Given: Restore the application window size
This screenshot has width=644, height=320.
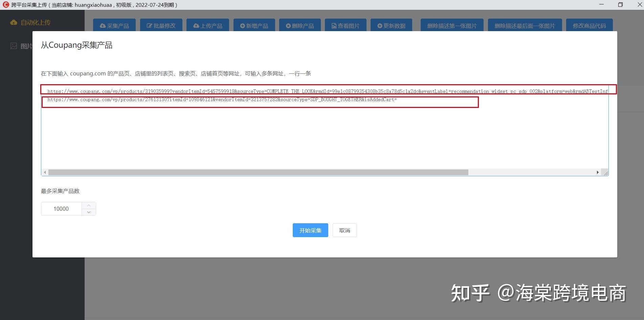Looking at the screenshot, I should coord(620,5).
